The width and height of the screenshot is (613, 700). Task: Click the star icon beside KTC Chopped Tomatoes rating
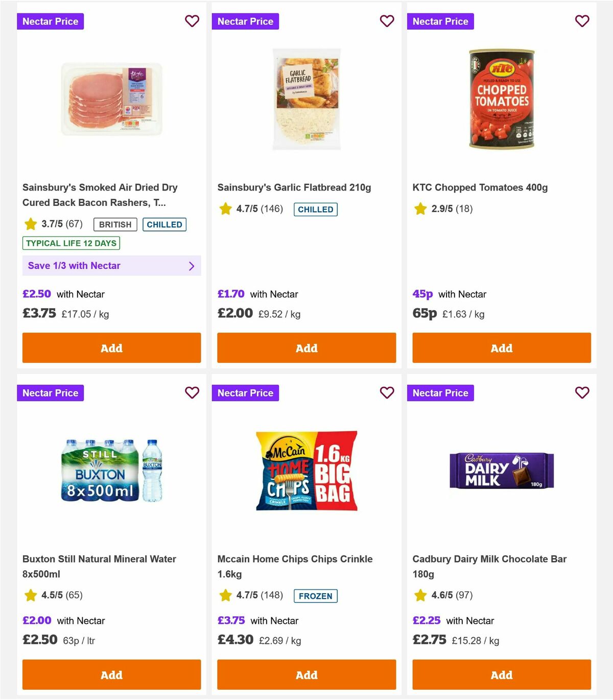[x=420, y=209]
